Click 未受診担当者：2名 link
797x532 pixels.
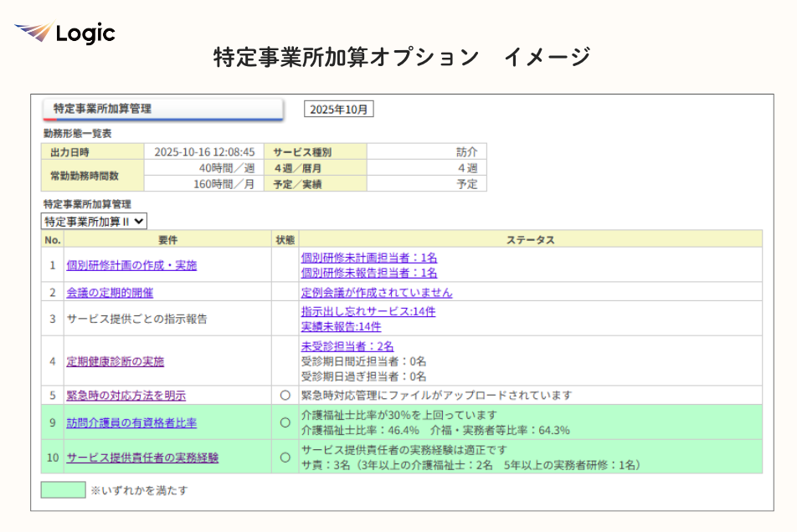point(347,345)
